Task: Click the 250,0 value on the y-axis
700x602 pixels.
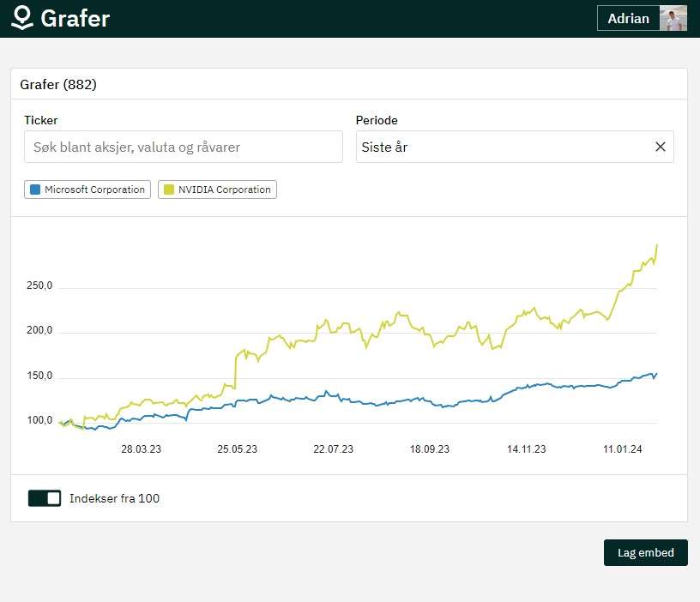Action: [x=39, y=286]
